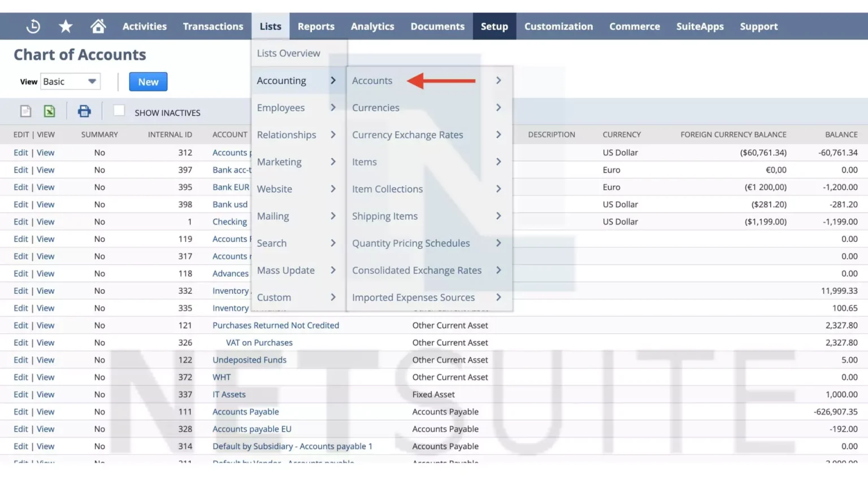The image size is (868, 488).
Task: Select the 11,999.33 balance cell
Action: [x=839, y=290]
